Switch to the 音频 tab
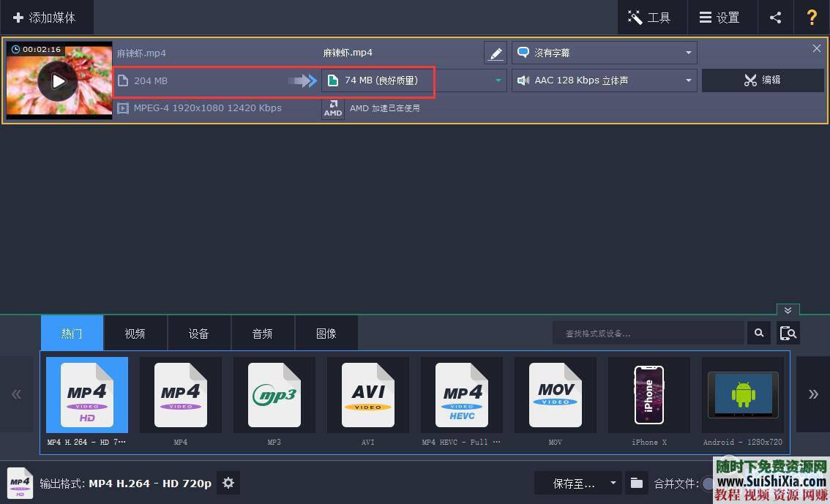Screen dimensions: 830x504 [x=262, y=333]
